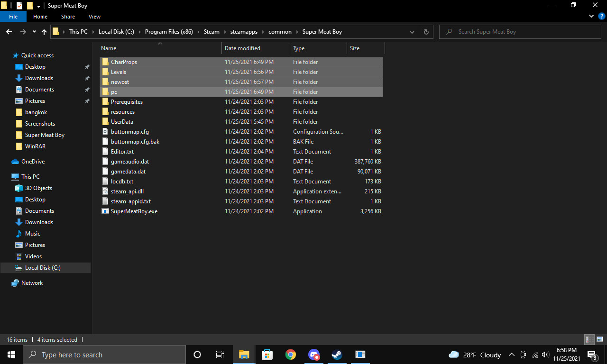Select the SuperMeatBoy.exe application icon
Viewport: 607px width, 364px height.
105,211
